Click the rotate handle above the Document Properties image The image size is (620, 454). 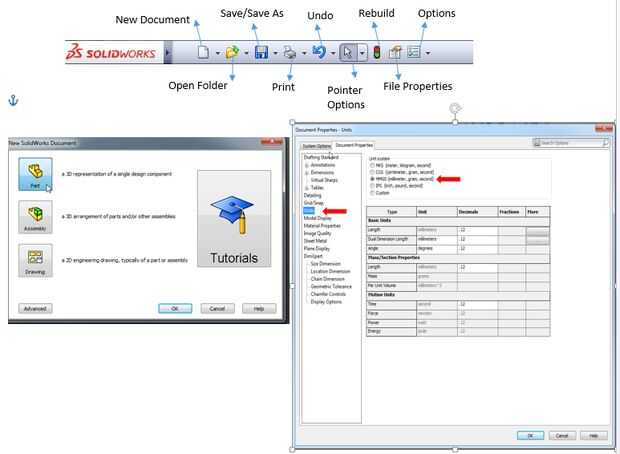click(455, 108)
